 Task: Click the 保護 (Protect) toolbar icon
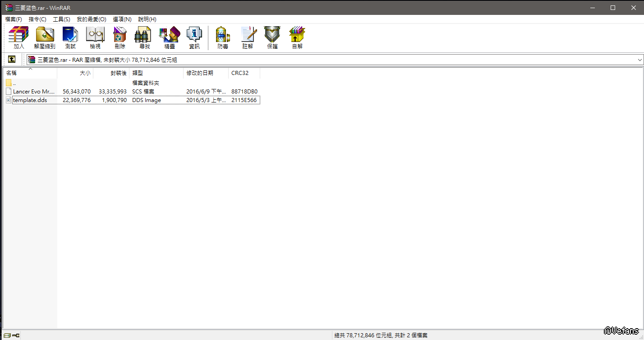click(x=272, y=37)
